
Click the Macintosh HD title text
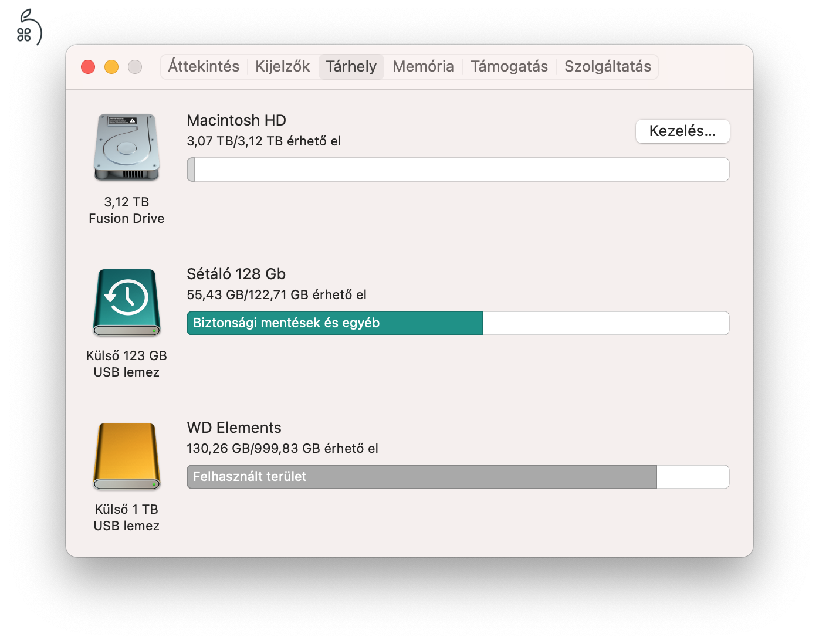pos(236,120)
